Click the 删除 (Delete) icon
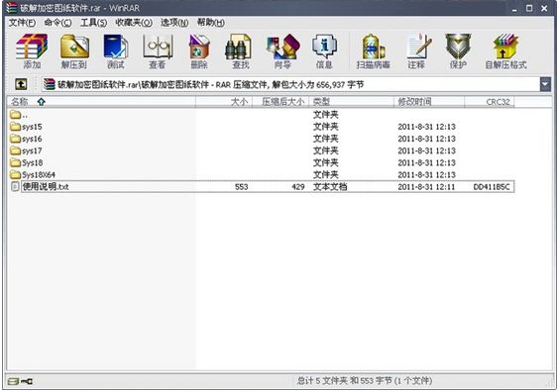The height and width of the screenshot is (392, 557). [x=199, y=51]
